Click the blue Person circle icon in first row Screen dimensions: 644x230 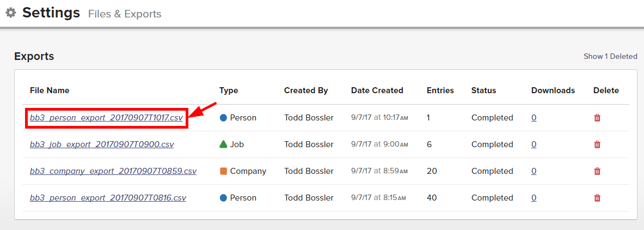(223, 118)
